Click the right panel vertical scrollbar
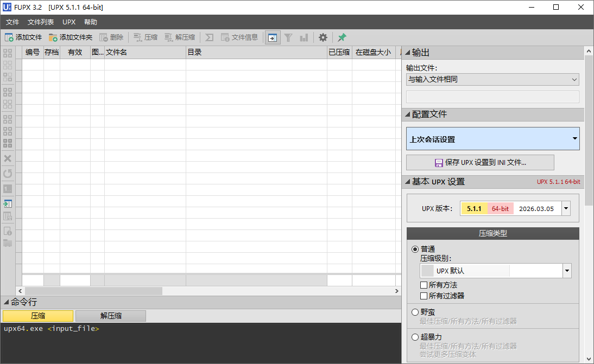594x364 pixels. 588,163
